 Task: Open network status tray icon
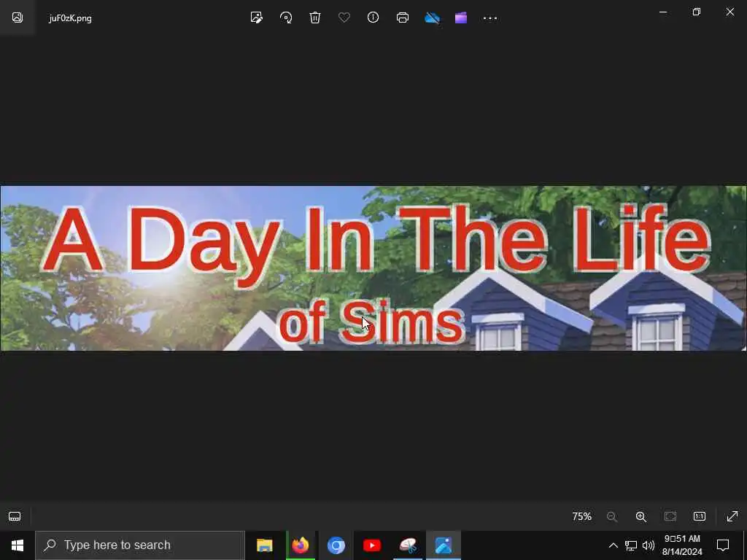coord(631,545)
